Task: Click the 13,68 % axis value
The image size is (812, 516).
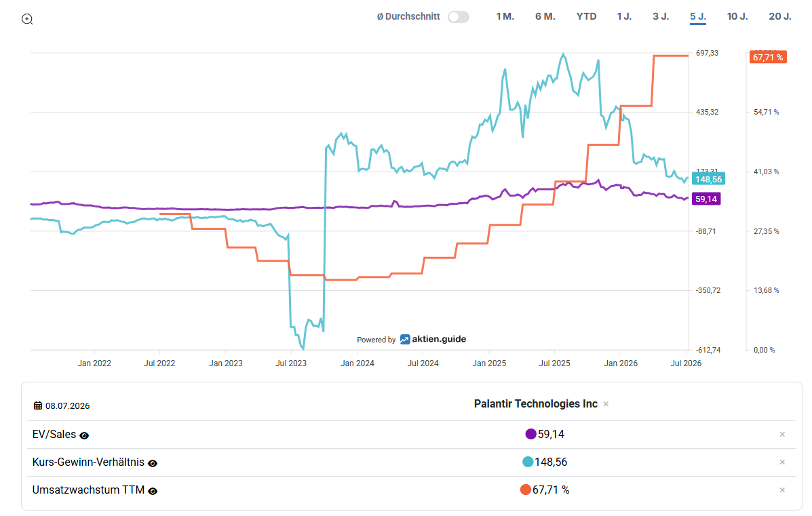Action: tap(766, 290)
